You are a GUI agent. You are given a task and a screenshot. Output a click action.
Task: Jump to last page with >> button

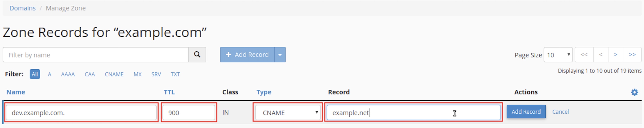[632, 55]
